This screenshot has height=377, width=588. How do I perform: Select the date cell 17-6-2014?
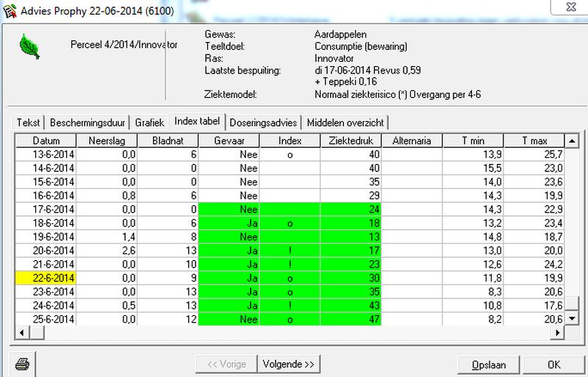[46, 209]
